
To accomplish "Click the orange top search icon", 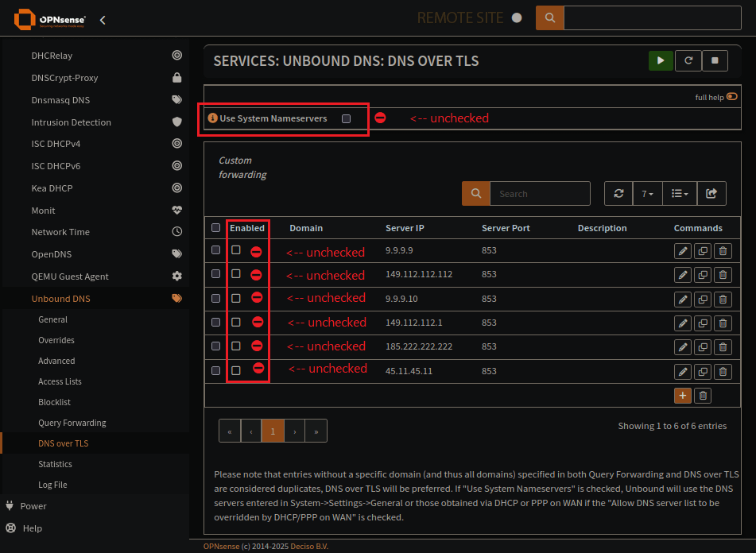I will [x=549, y=17].
